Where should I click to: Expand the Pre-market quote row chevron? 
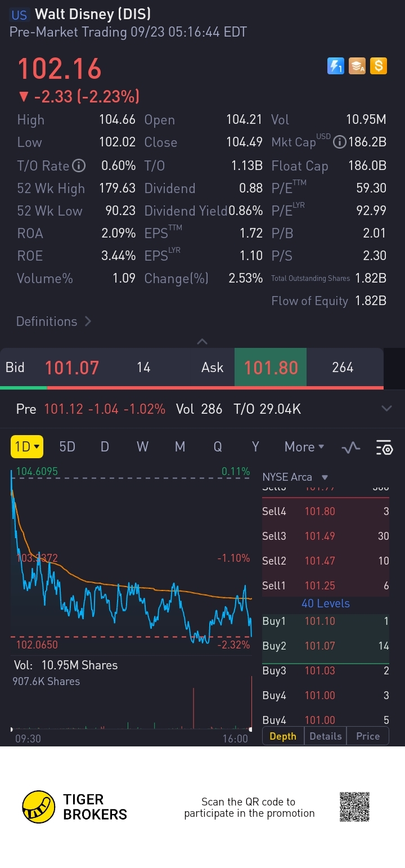386,409
